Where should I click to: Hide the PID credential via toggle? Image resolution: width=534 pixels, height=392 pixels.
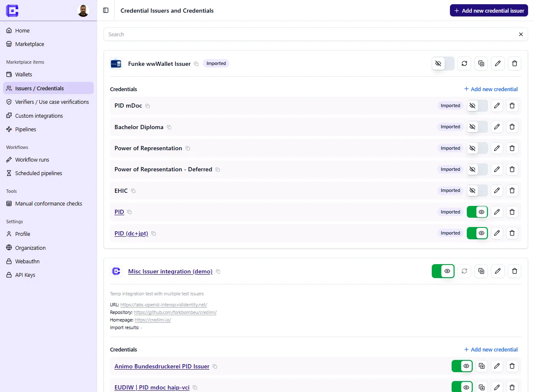477,212
